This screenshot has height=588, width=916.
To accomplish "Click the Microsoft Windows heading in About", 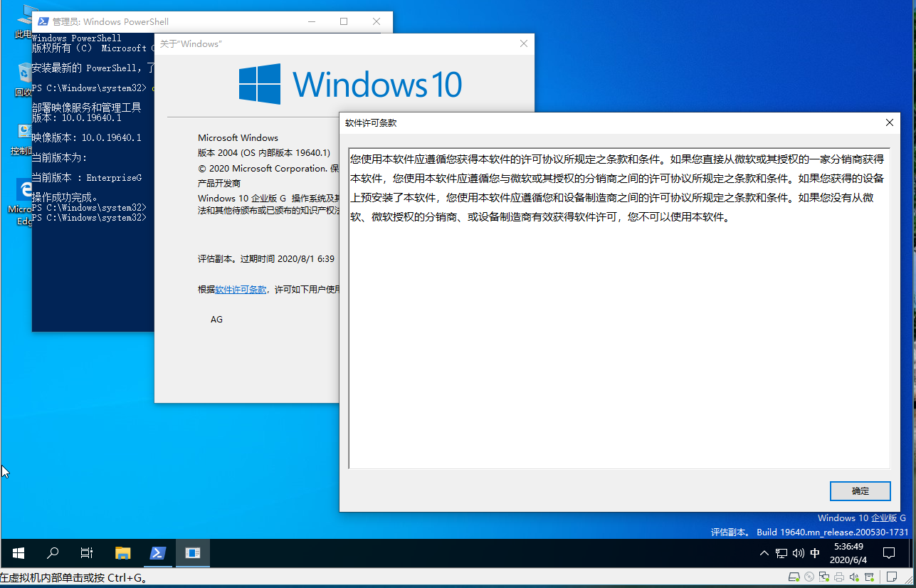I will [x=238, y=137].
